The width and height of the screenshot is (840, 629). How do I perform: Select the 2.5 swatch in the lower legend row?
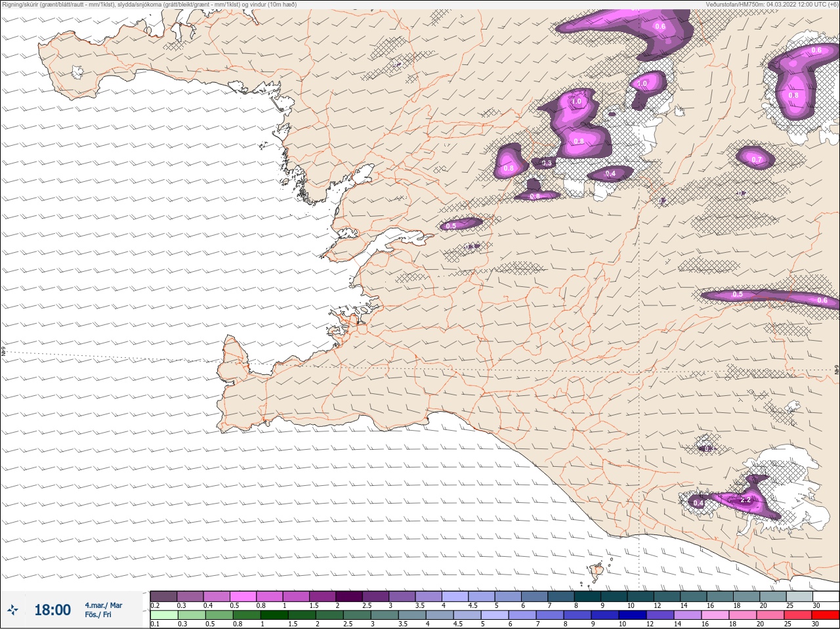357,615
